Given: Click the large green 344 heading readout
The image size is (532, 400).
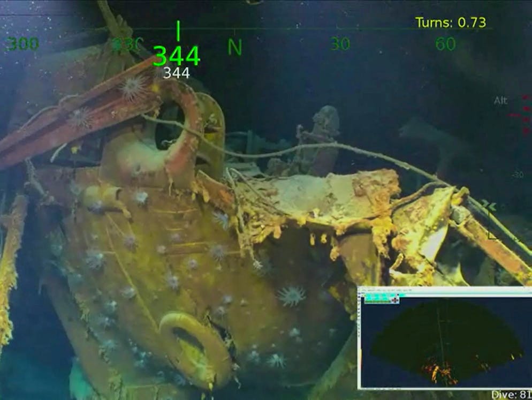Looking at the screenshot, I should click(177, 56).
